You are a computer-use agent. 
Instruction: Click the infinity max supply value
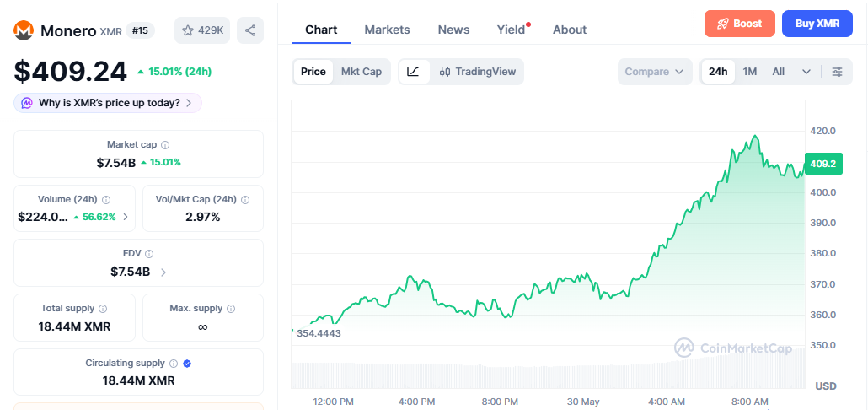[202, 326]
